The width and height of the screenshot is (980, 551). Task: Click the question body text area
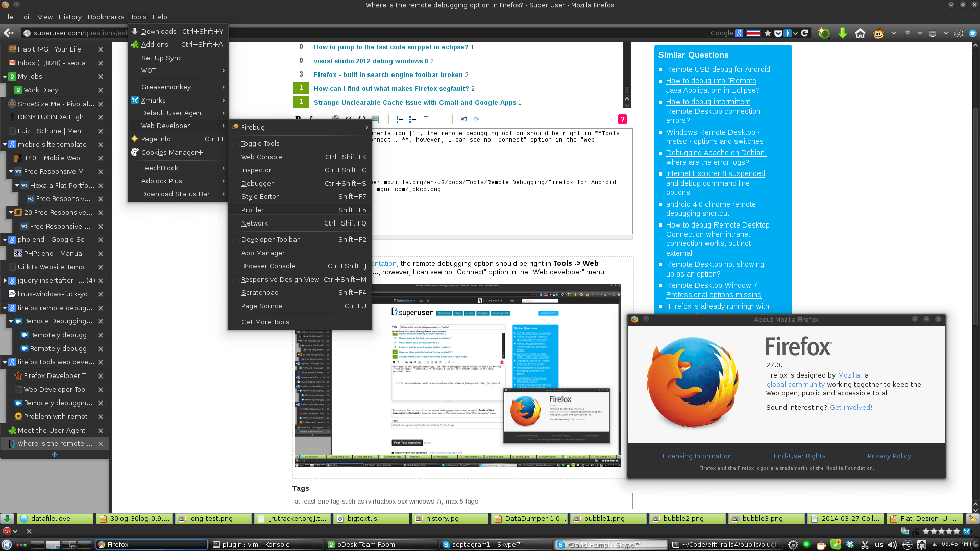pyautogui.click(x=503, y=181)
